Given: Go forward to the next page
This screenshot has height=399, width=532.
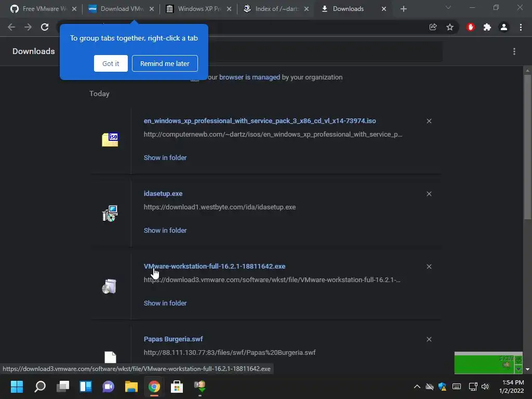Looking at the screenshot, I should click(x=28, y=27).
